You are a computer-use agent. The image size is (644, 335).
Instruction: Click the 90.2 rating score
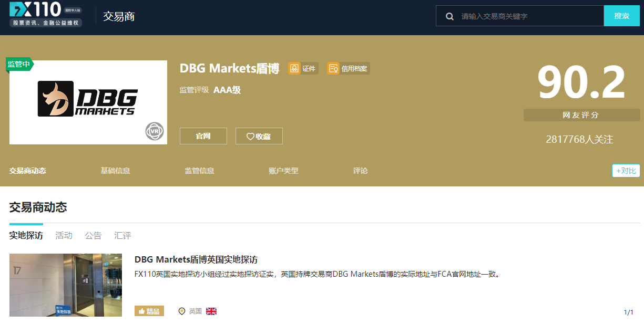(x=581, y=82)
